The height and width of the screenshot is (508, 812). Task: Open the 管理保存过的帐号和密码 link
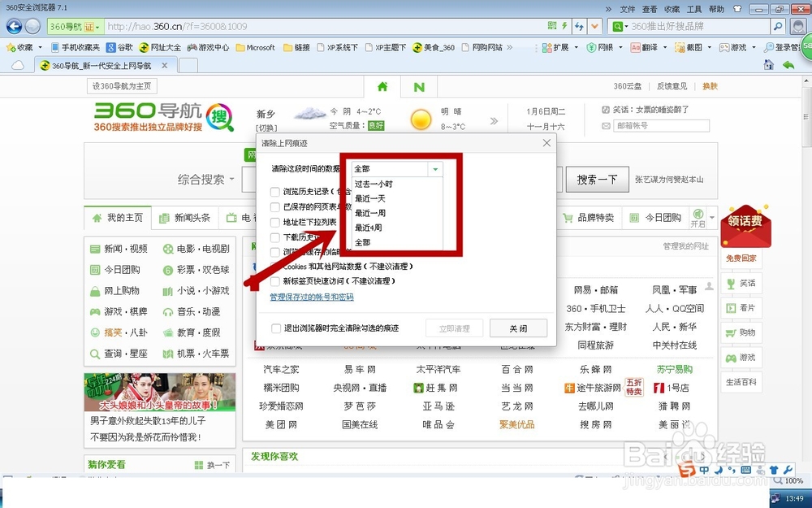(312, 297)
